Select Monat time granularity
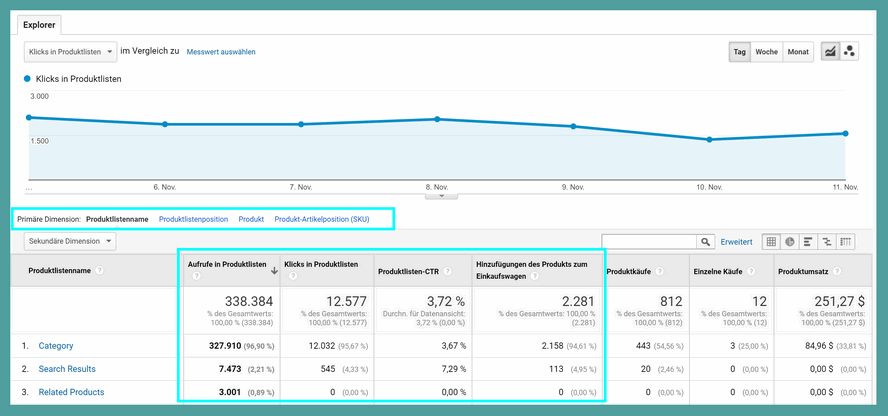This screenshot has width=888, height=416. pos(797,52)
